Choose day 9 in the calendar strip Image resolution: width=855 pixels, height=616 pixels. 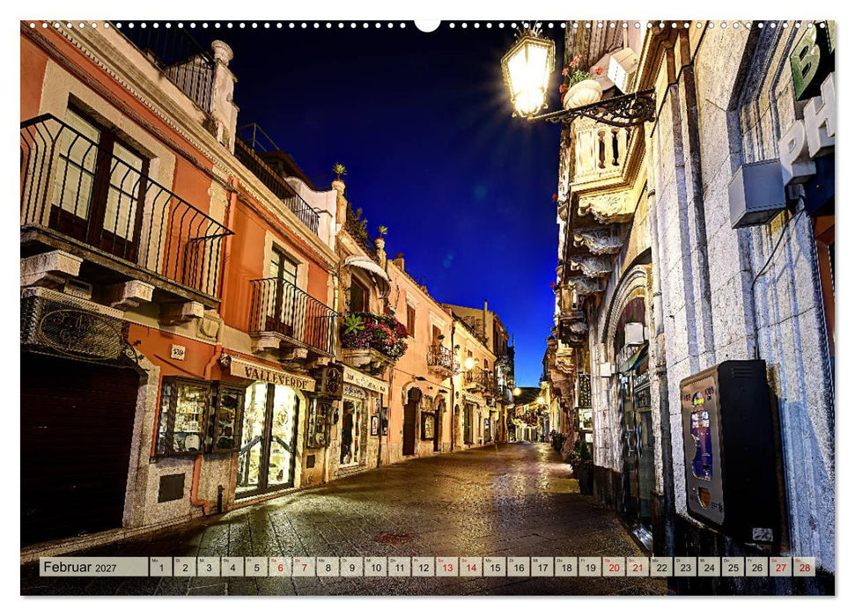pyautogui.click(x=351, y=567)
